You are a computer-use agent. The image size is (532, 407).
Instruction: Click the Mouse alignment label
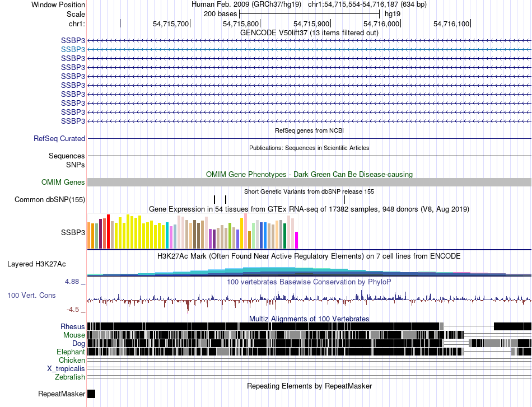pyautogui.click(x=74, y=335)
